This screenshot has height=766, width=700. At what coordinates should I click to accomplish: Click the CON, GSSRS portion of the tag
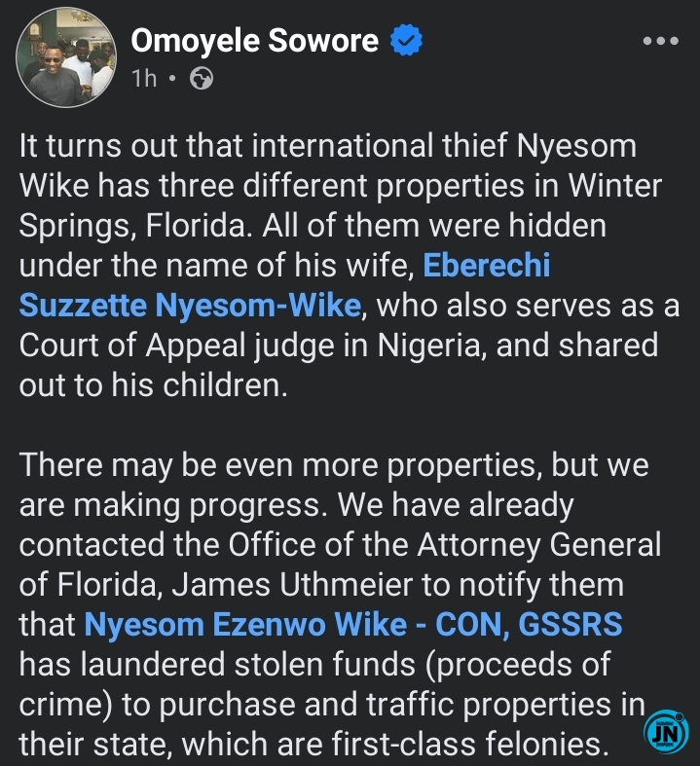click(x=529, y=624)
